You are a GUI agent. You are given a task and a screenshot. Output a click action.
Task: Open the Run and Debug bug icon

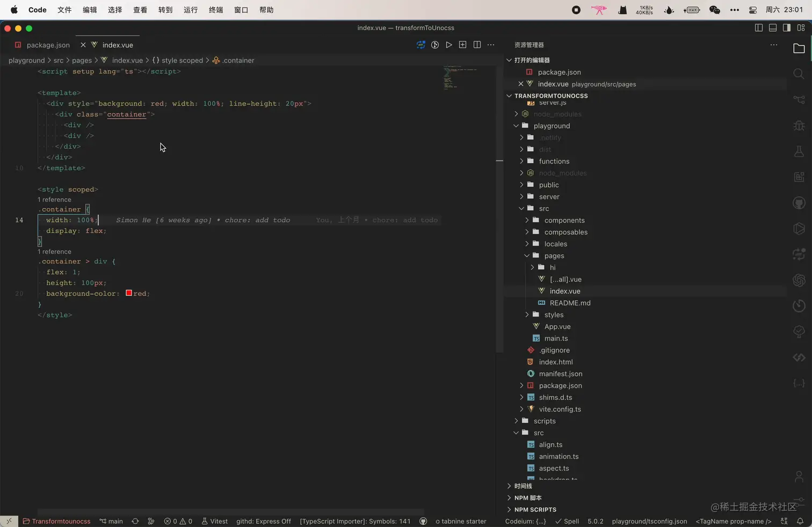[799, 126]
